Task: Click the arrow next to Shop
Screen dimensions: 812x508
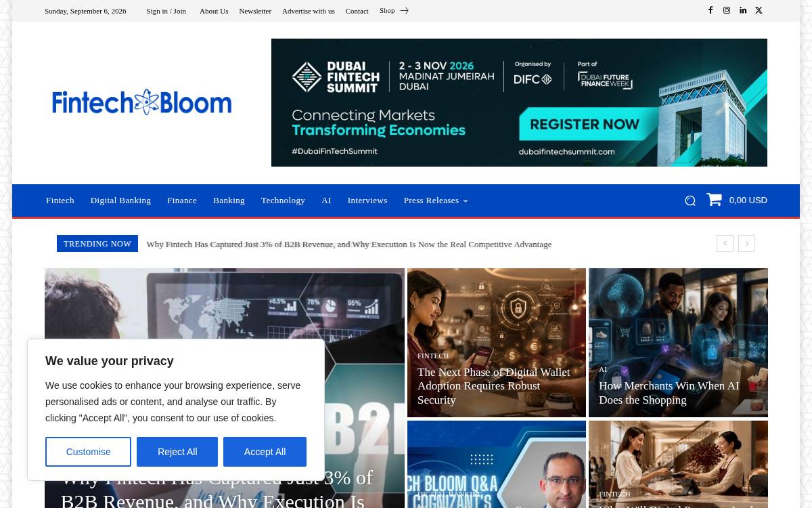Action: [404, 11]
